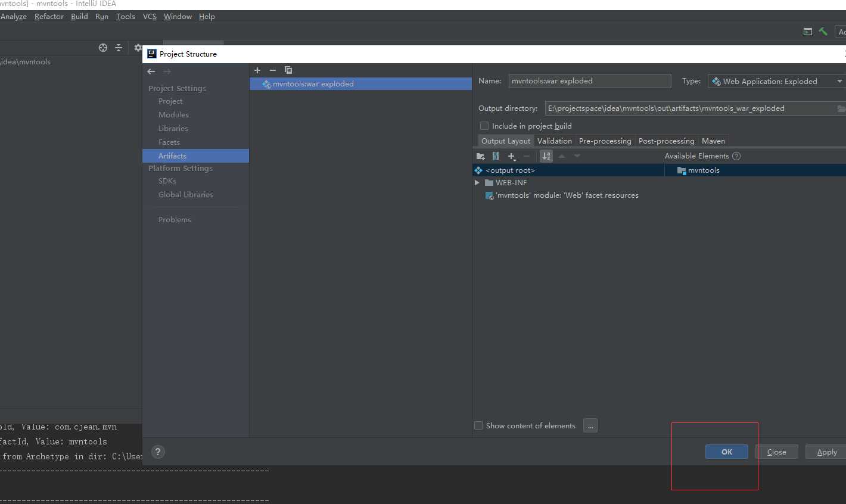Select Libraries in settings sidebar

click(173, 129)
